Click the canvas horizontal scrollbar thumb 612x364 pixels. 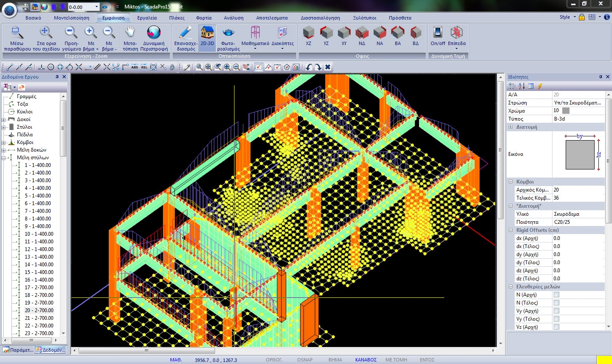click(x=147, y=351)
